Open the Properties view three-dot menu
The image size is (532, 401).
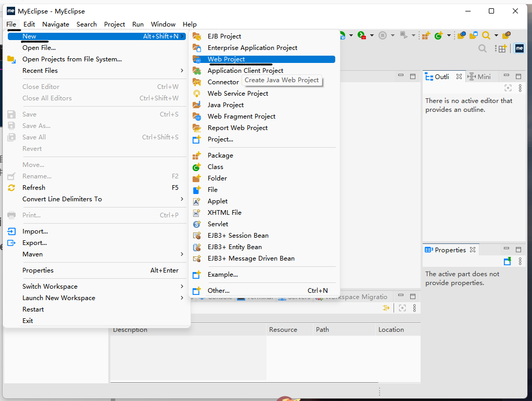[520, 261]
